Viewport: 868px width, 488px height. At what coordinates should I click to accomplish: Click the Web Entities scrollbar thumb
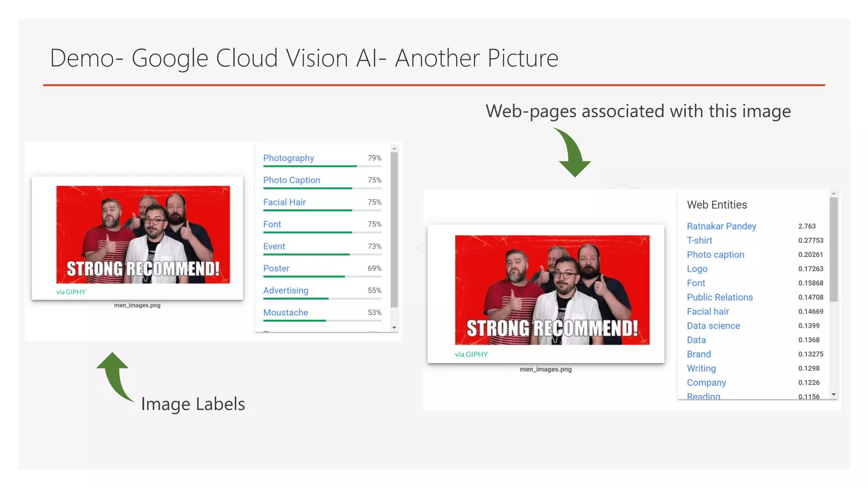834,250
